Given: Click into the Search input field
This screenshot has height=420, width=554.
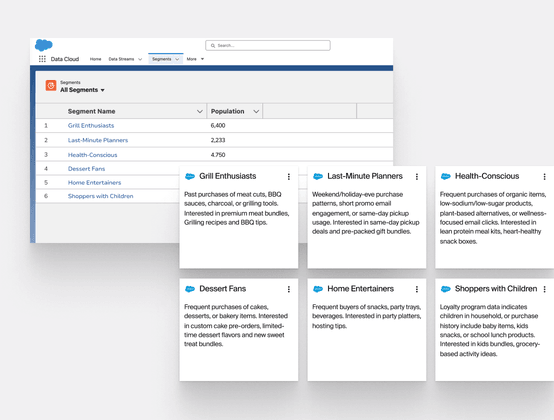Looking at the screenshot, I should [x=268, y=46].
